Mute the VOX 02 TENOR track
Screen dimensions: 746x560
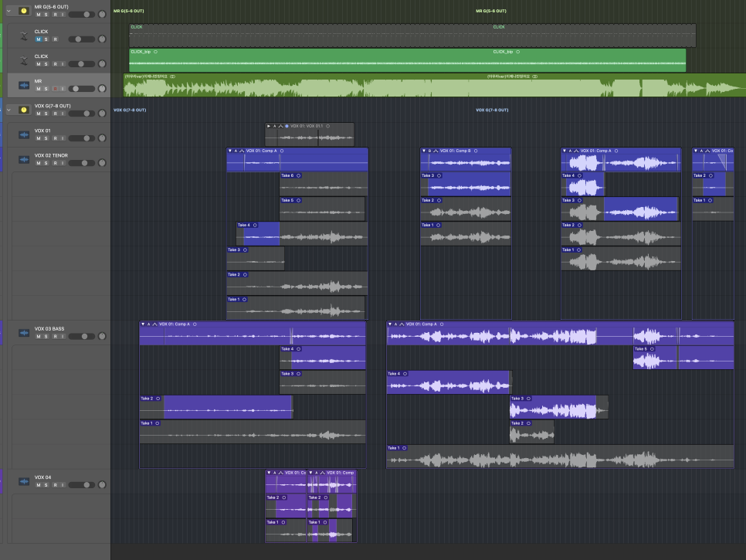pos(39,163)
